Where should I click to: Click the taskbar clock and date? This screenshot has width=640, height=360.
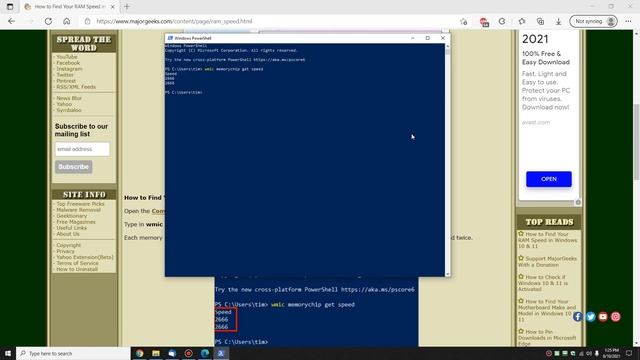coord(611,353)
